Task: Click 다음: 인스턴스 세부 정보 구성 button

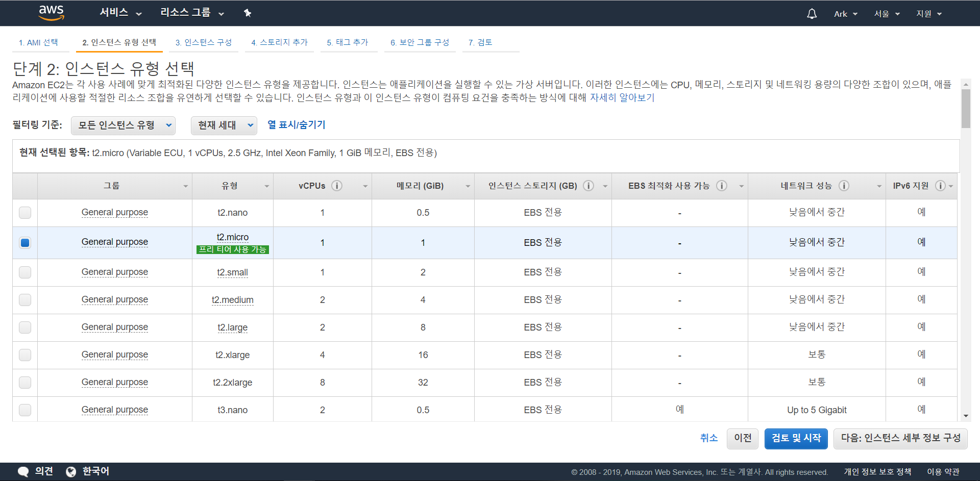Action: coord(900,439)
